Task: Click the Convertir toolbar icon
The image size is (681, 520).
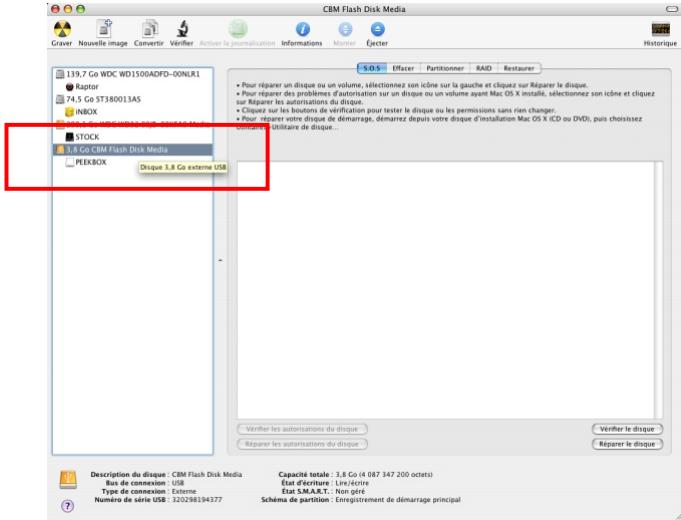Action: coord(149,30)
